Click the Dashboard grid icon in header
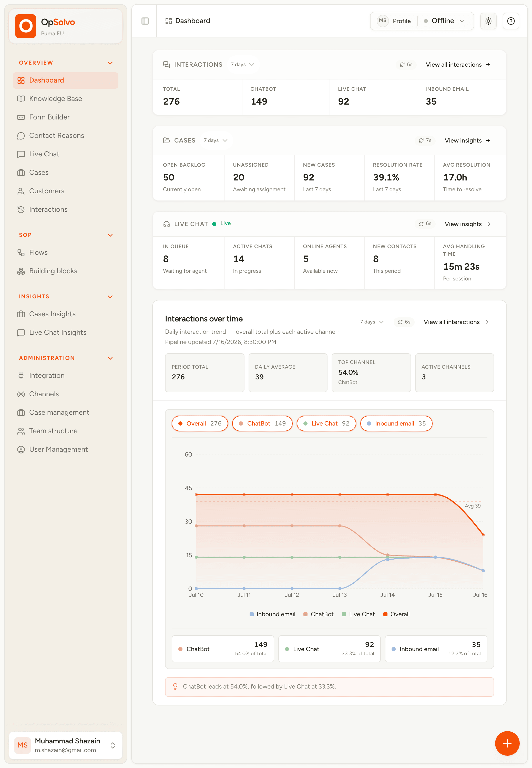532x768 pixels. pyautogui.click(x=169, y=21)
